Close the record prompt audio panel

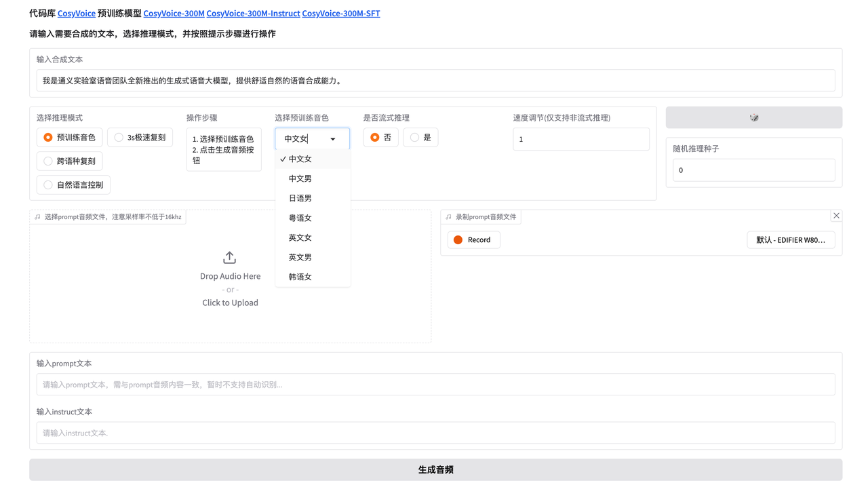click(x=836, y=216)
